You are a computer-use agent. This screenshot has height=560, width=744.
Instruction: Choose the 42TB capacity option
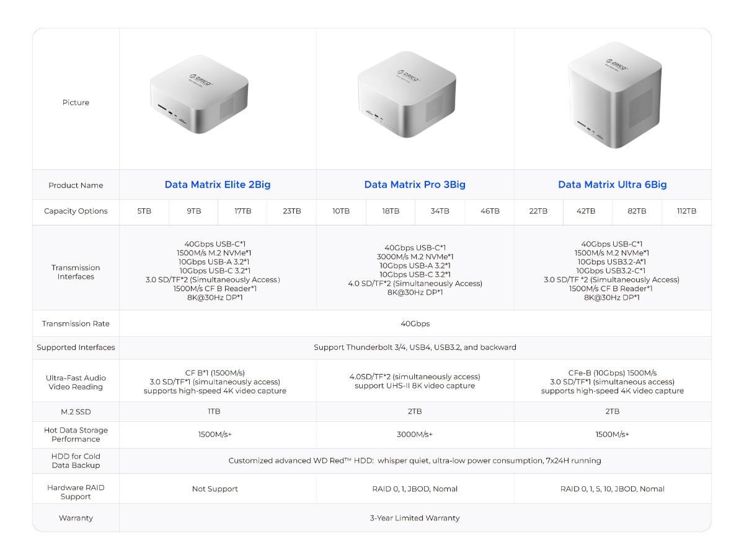point(586,211)
